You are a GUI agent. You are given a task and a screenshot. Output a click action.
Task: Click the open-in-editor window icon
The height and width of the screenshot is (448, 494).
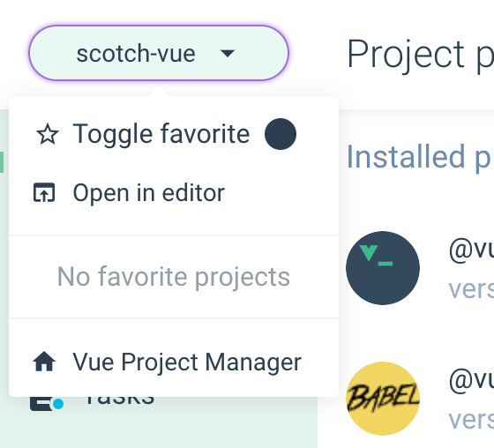click(x=44, y=192)
